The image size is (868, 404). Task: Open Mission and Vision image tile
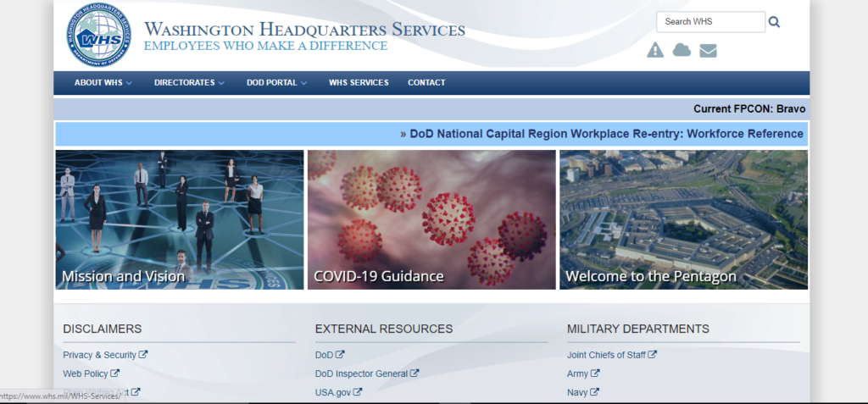tap(180, 219)
